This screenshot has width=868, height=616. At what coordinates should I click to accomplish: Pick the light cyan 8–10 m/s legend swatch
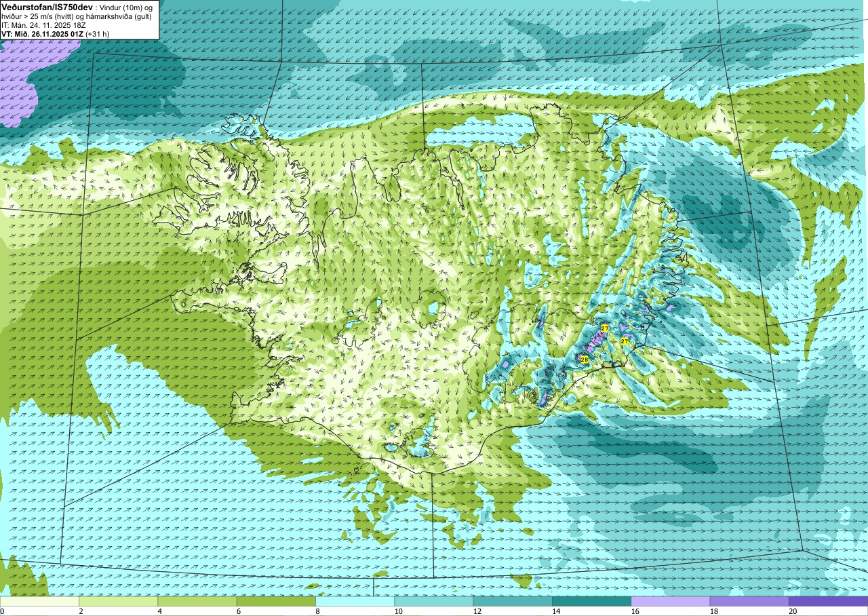[355, 601]
